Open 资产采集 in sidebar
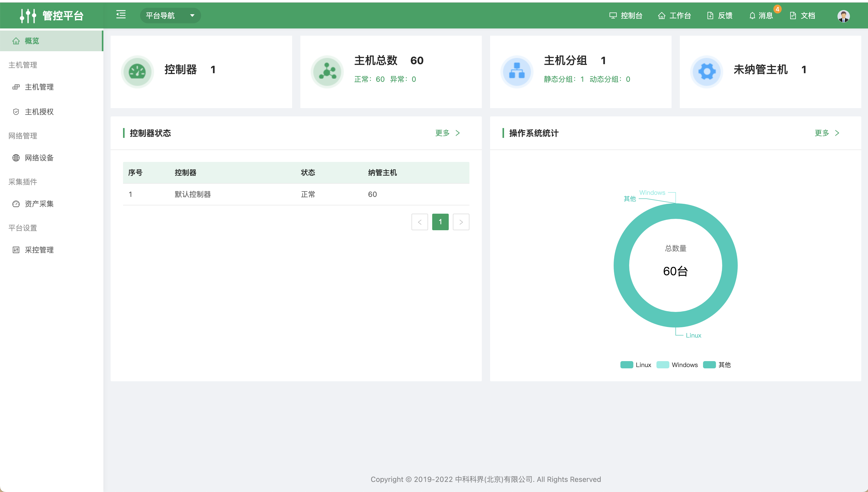This screenshot has height=492, width=868. (51, 204)
